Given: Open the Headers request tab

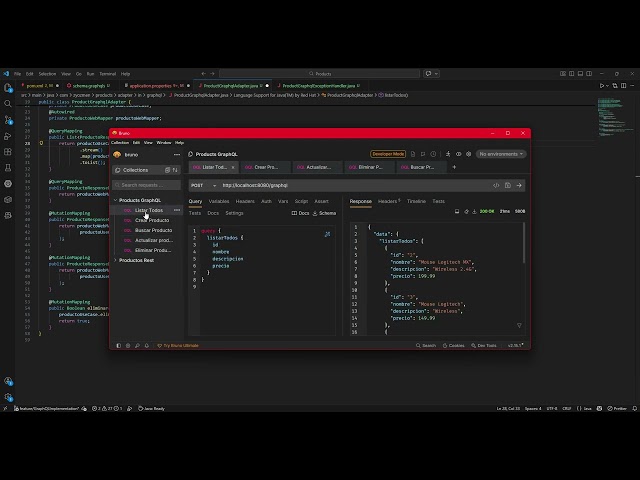Looking at the screenshot, I should tap(245, 201).
